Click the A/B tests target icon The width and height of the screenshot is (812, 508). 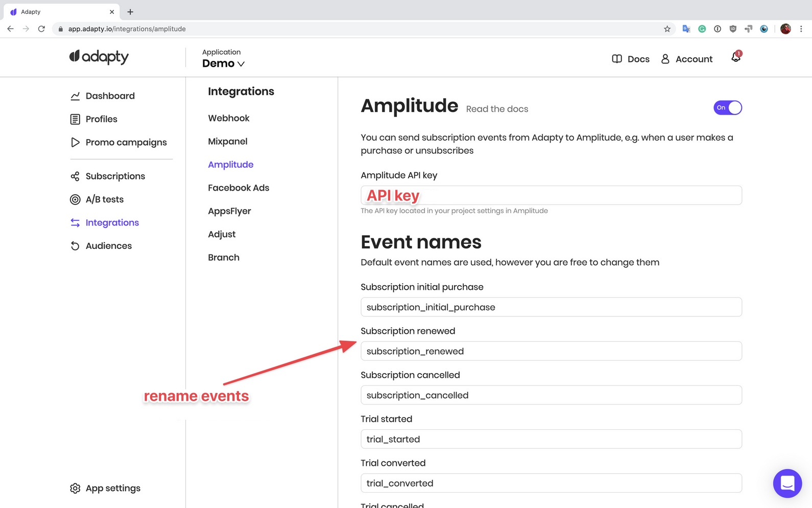pyautogui.click(x=75, y=199)
